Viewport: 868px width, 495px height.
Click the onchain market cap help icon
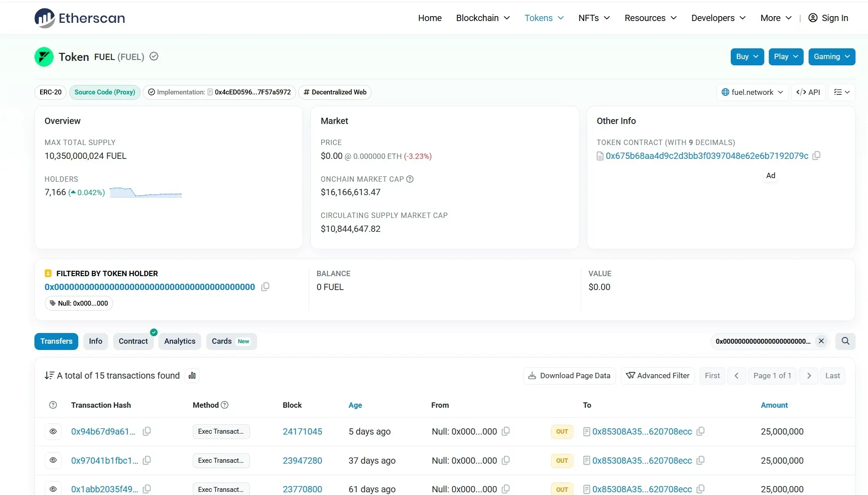coord(410,179)
